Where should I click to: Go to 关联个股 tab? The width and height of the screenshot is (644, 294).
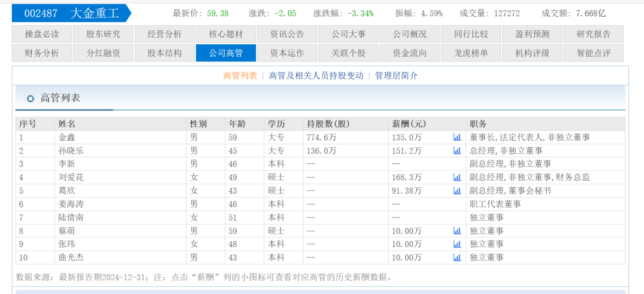tap(348, 53)
